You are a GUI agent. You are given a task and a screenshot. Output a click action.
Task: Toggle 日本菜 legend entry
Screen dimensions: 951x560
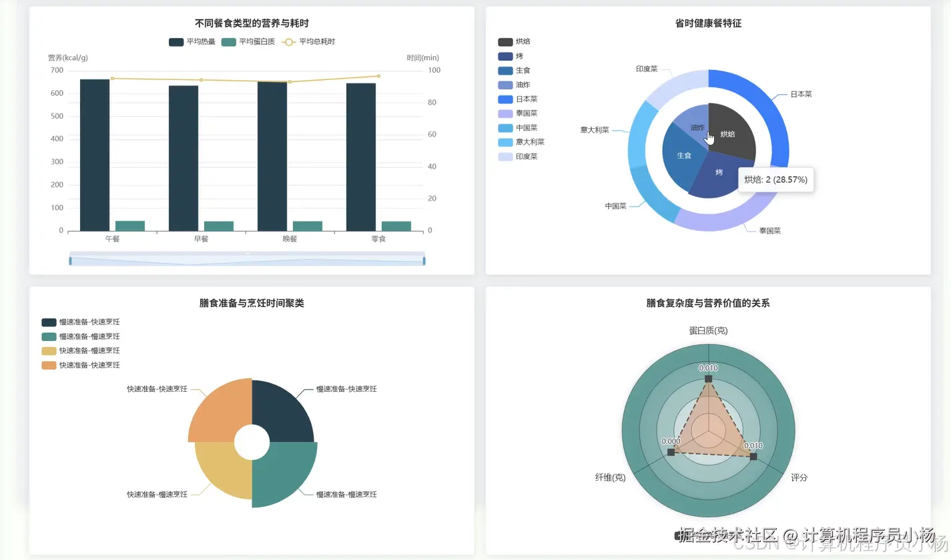coord(517,99)
